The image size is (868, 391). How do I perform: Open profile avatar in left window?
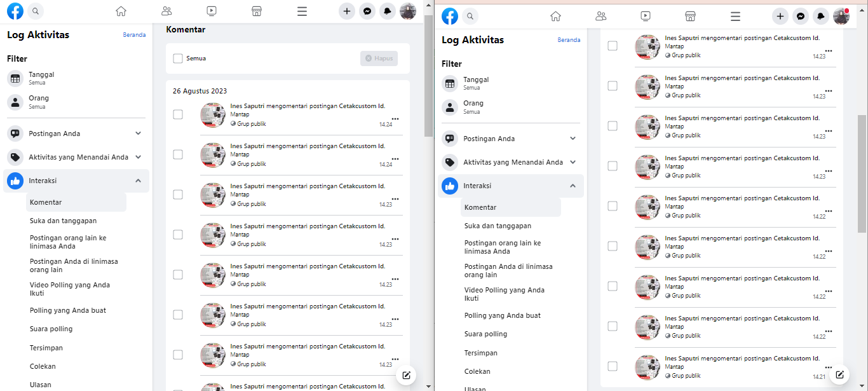[407, 11]
